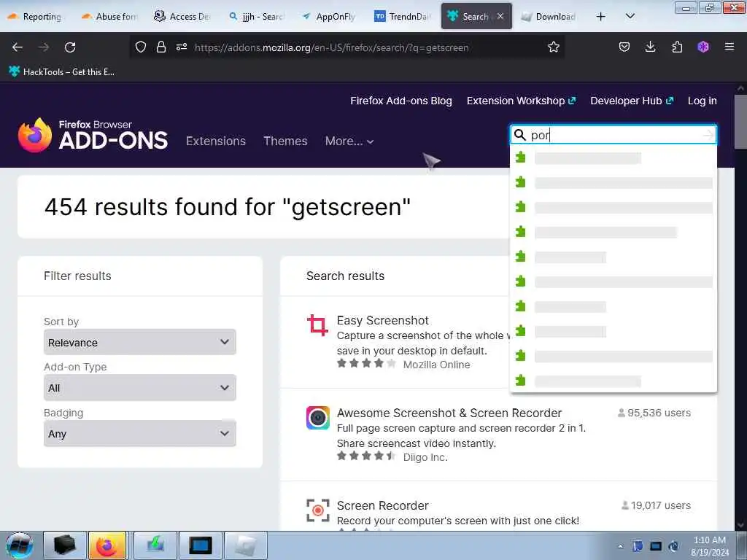Open the Pocket save icon

624,47
